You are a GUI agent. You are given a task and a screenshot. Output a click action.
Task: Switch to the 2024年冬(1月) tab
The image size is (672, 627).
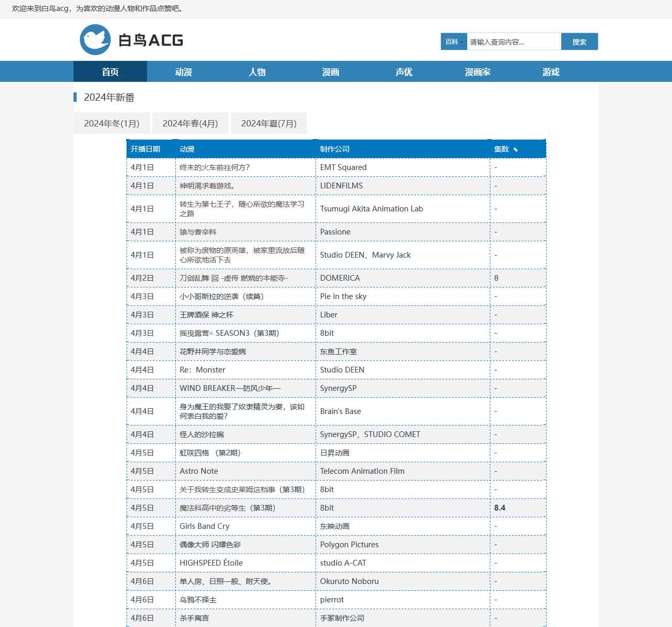[112, 123]
